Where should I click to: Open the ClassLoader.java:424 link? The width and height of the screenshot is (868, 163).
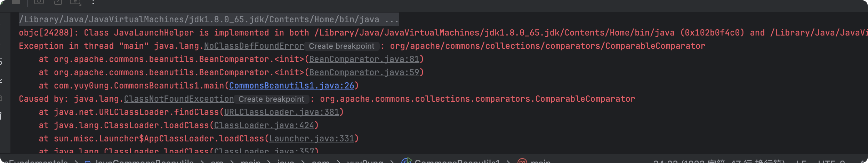coord(264,125)
